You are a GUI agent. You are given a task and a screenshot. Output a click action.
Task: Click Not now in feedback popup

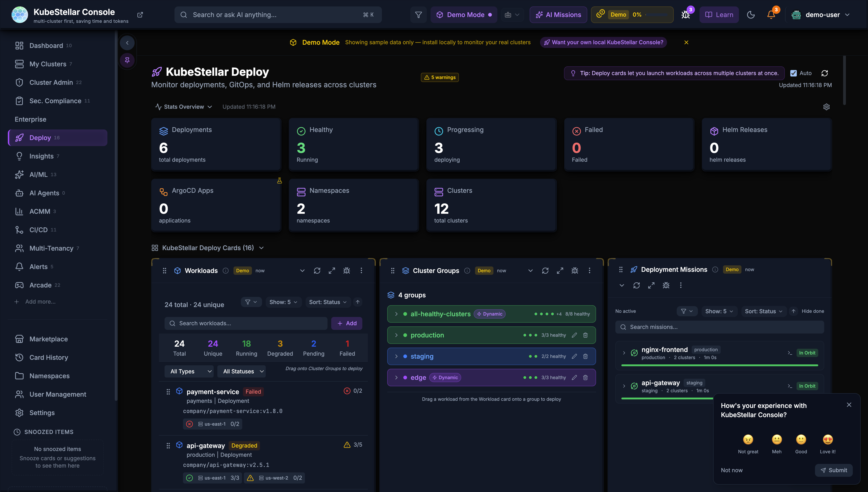pos(732,470)
